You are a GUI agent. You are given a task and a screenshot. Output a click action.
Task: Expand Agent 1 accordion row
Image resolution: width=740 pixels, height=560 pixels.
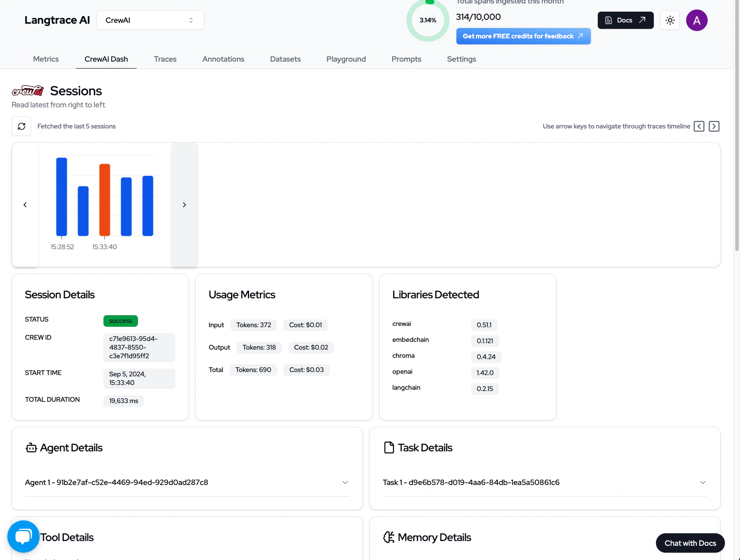187,482
